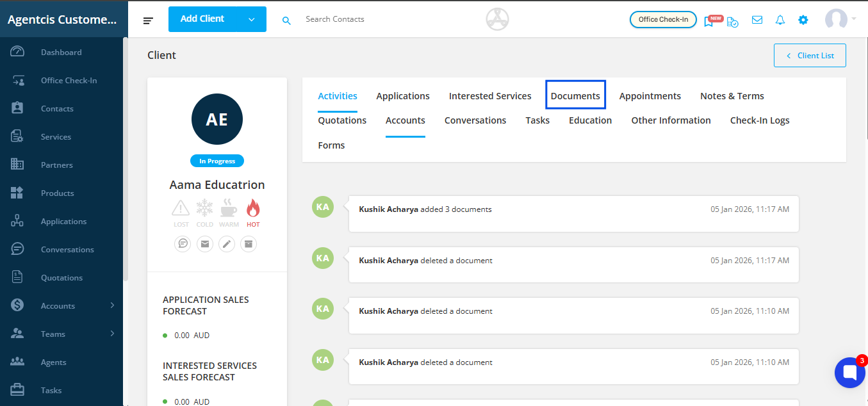This screenshot has height=406, width=868.
Task: Click the AE client avatar
Action: click(x=217, y=119)
